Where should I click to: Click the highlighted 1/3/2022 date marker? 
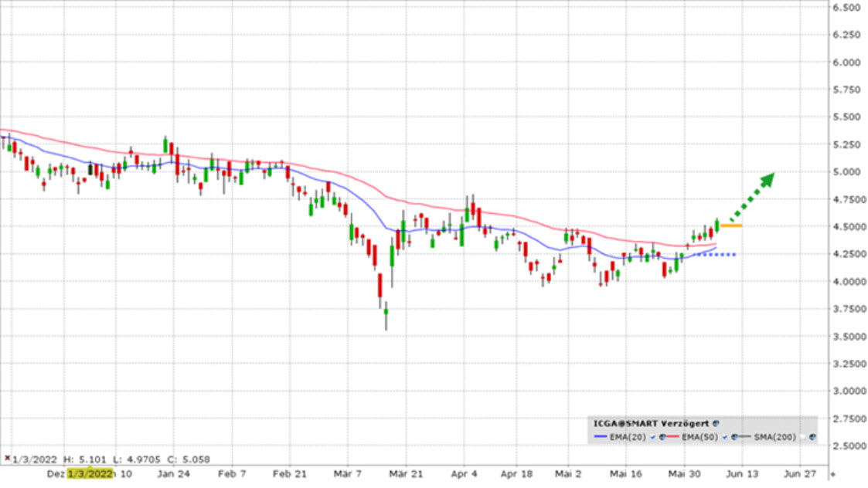[90, 473]
